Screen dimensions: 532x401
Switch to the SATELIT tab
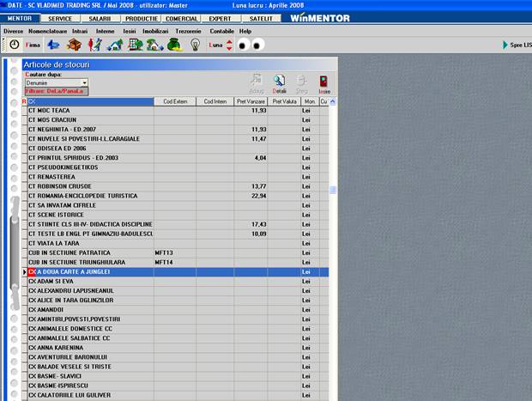point(261,19)
